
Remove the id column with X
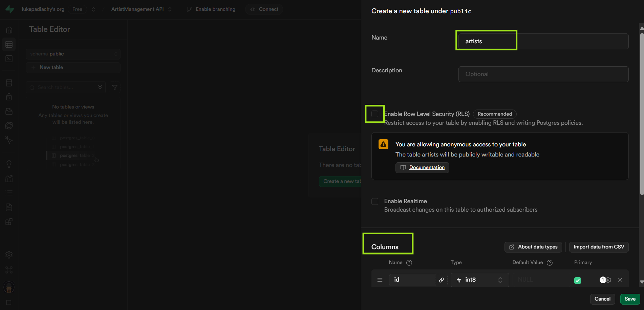(620, 280)
